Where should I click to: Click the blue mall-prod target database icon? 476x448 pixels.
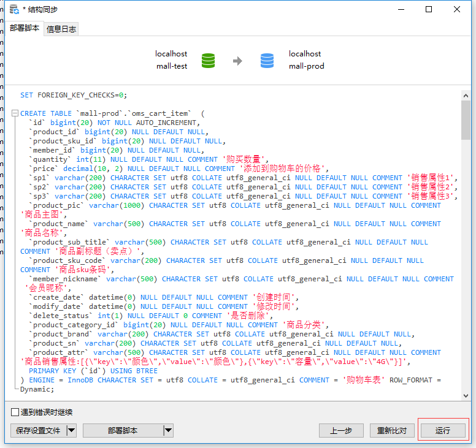267,61
